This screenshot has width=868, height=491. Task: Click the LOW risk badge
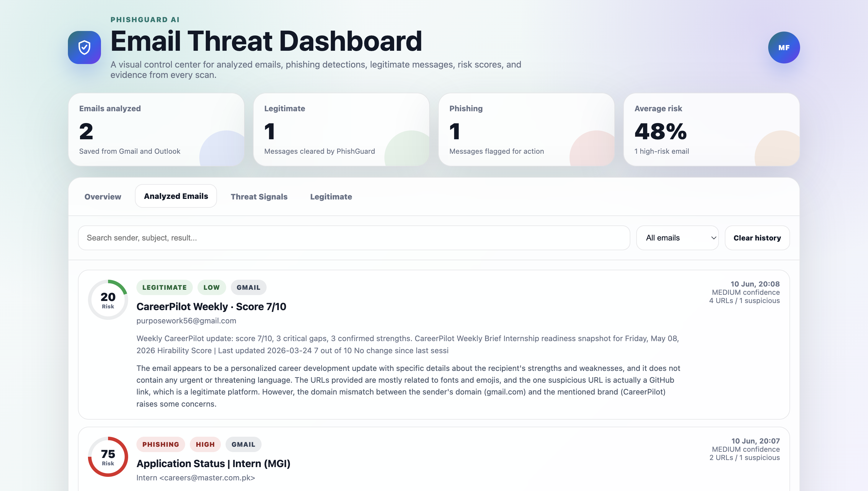[211, 287]
